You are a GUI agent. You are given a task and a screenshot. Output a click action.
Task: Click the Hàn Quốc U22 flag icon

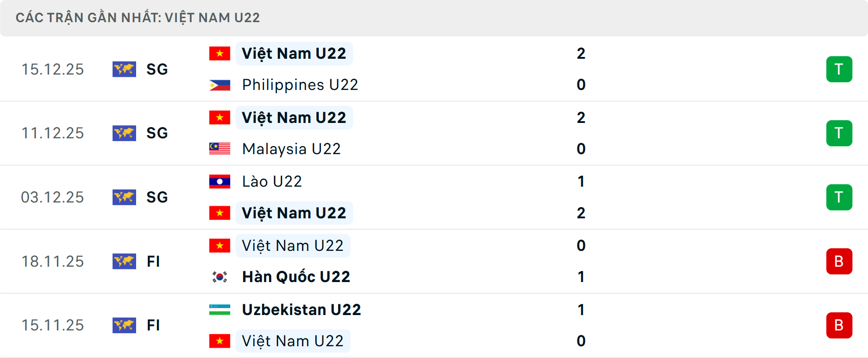220,276
